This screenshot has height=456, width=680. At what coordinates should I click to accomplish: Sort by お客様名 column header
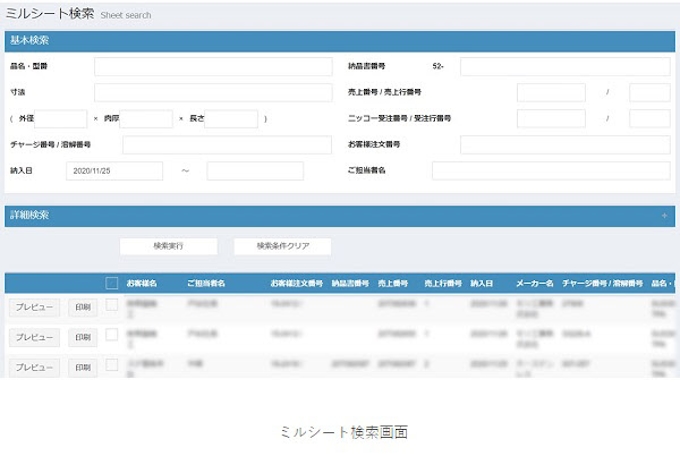tap(142, 283)
